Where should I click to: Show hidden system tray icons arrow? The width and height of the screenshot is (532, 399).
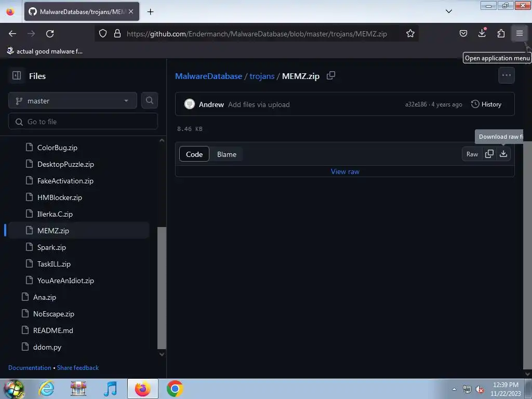[454, 390]
